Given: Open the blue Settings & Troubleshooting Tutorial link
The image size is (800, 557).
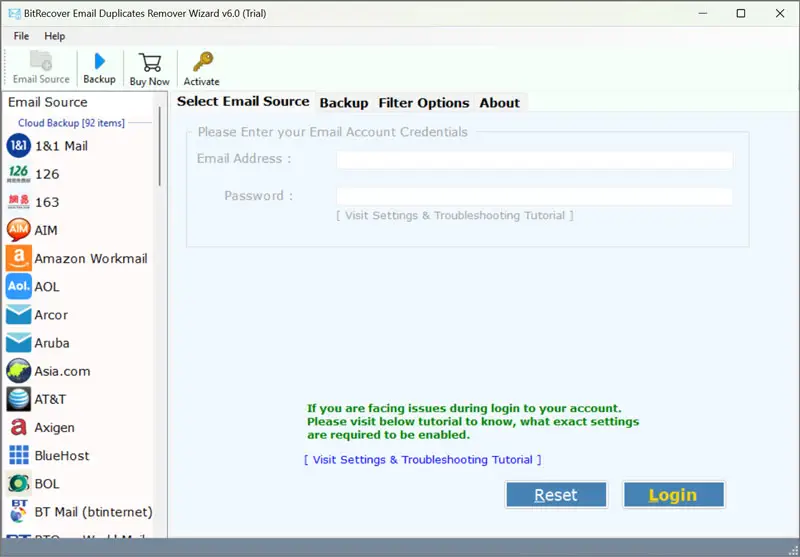Looking at the screenshot, I should click(422, 460).
